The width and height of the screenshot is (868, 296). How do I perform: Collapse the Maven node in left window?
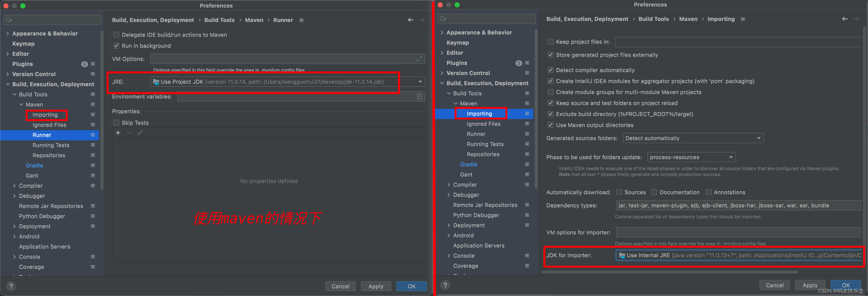(x=21, y=105)
